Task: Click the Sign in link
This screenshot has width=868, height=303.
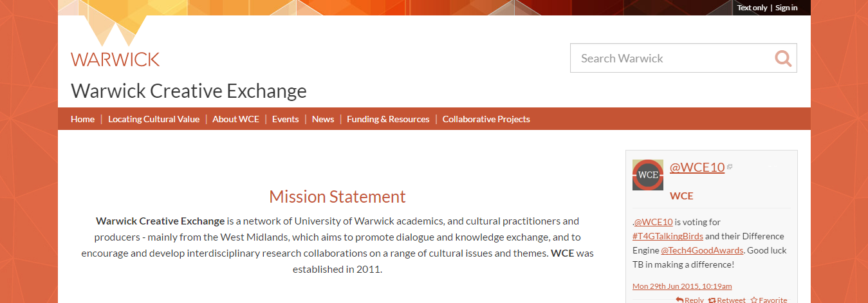Action: (786, 8)
